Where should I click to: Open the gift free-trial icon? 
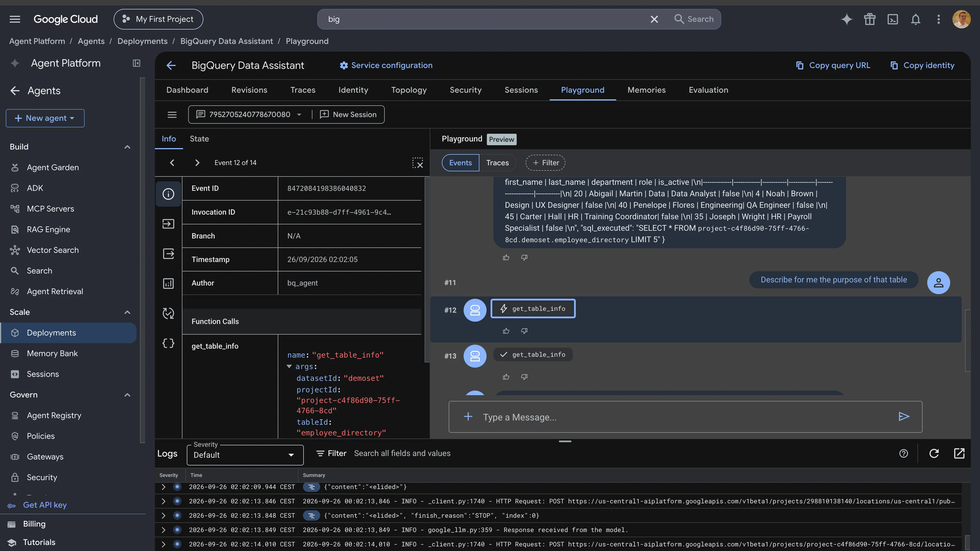[870, 19]
